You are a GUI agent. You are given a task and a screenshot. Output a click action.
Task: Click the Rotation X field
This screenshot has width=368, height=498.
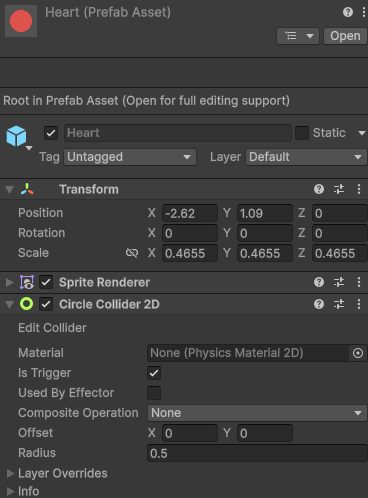pyautogui.click(x=190, y=233)
